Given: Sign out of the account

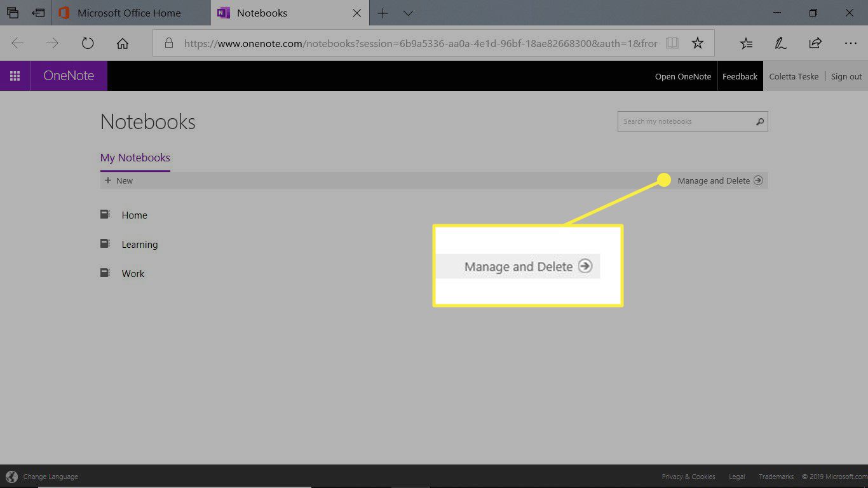Looking at the screenshot, I should (846, 76).
